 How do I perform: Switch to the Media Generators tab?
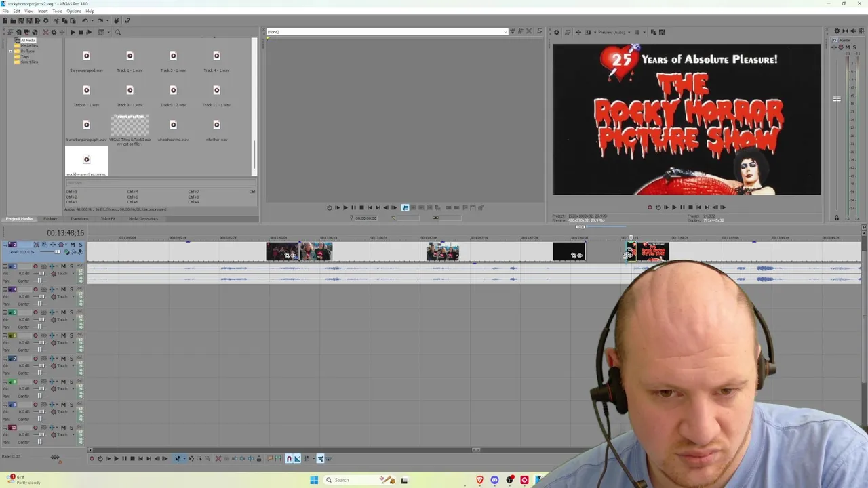coord(143,219)
